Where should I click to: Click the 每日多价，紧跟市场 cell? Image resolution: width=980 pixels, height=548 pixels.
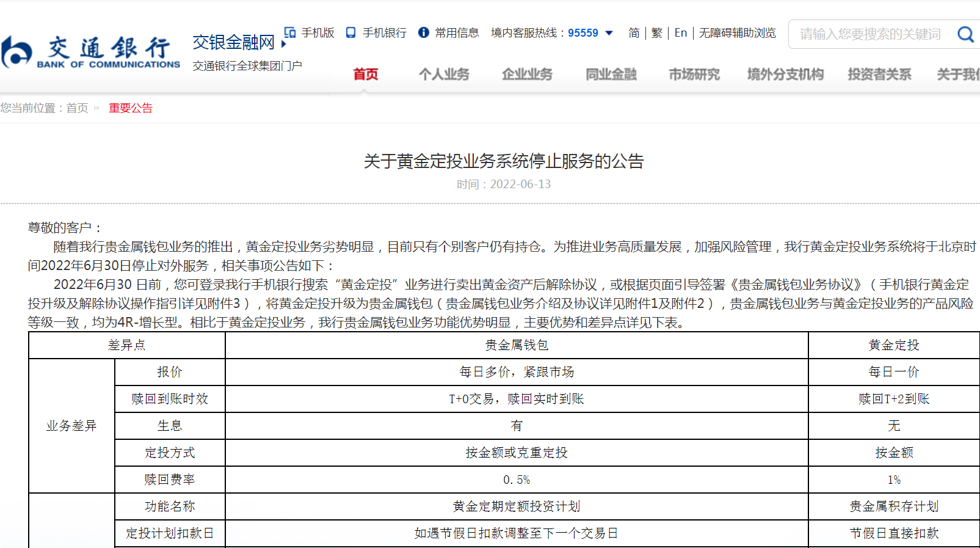(517, 372)
